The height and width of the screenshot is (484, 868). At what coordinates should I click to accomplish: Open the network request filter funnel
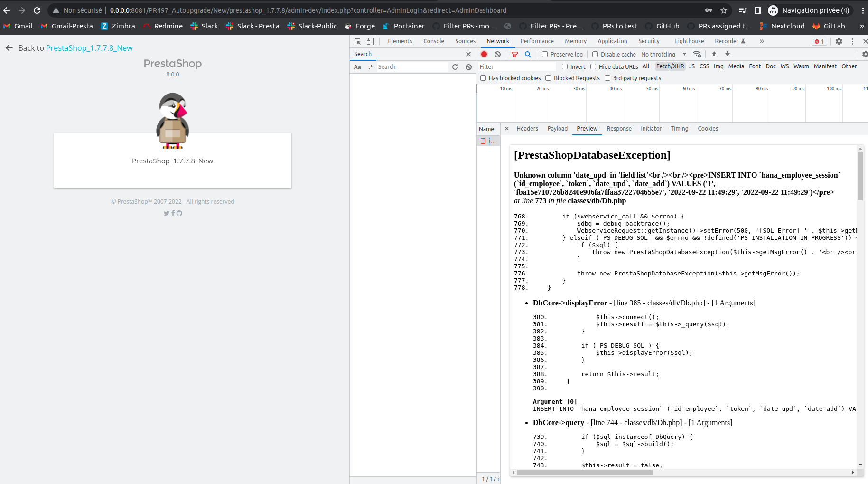tap(514, 54)
